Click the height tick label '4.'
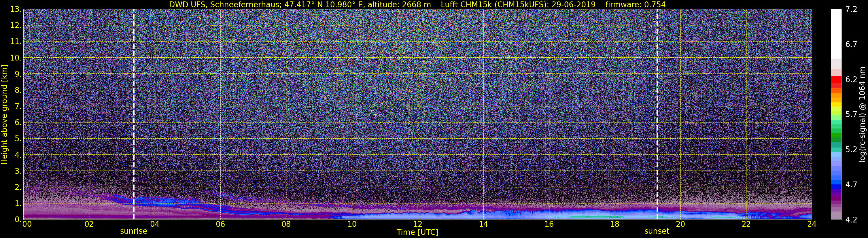 click(18, 155)
